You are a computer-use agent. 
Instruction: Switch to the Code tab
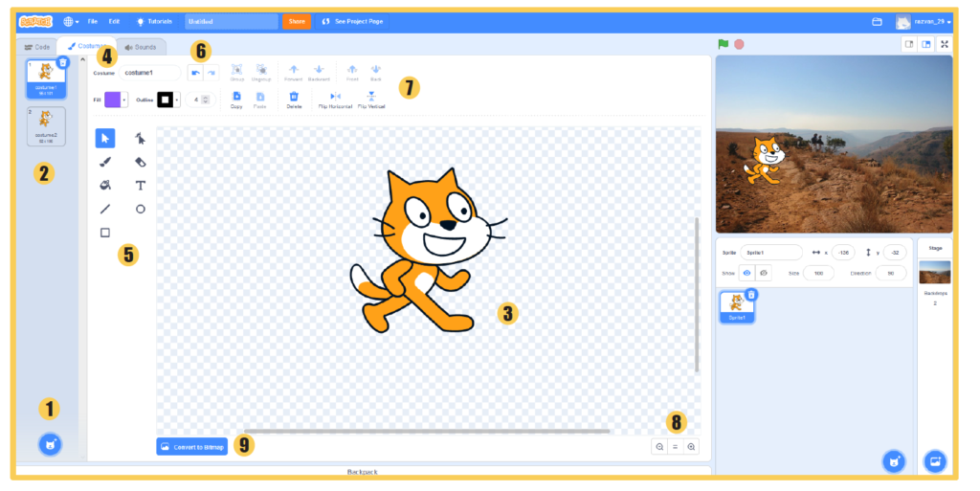(x=36, y=46)
